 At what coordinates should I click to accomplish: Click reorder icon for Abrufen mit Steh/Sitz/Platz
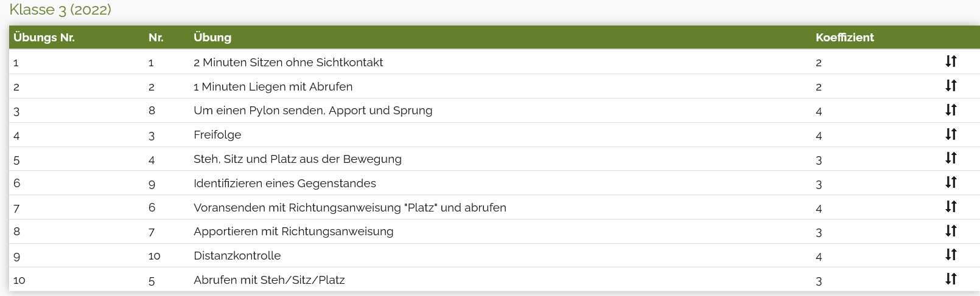click(951, 279)
